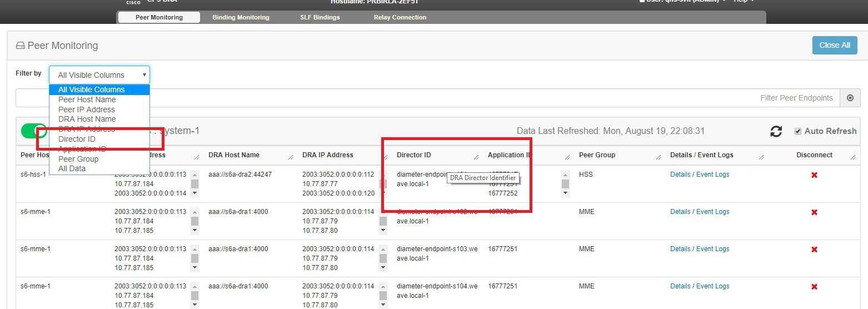Disconnect the MME peer with endpoint s103

coord(814,250)
